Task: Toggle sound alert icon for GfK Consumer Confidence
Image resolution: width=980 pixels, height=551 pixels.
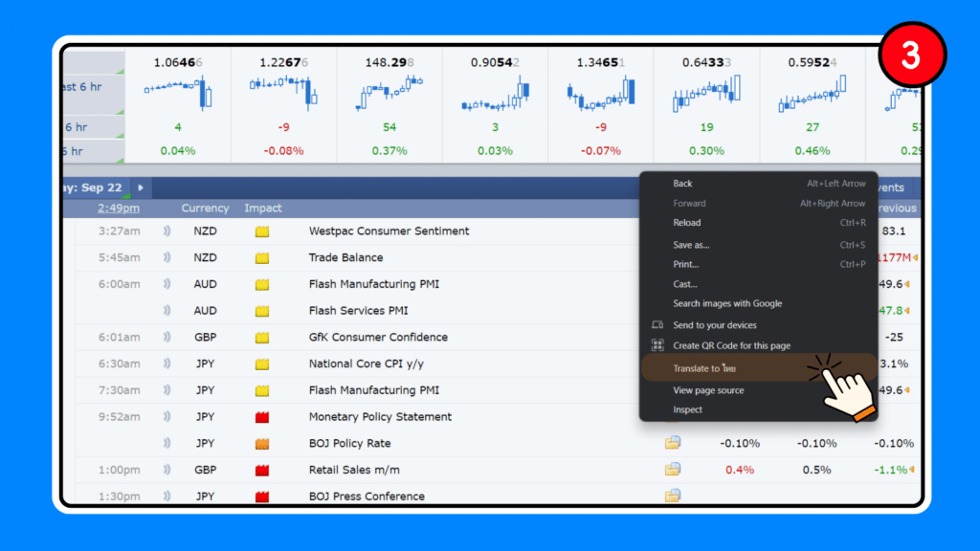Action: 167,338
